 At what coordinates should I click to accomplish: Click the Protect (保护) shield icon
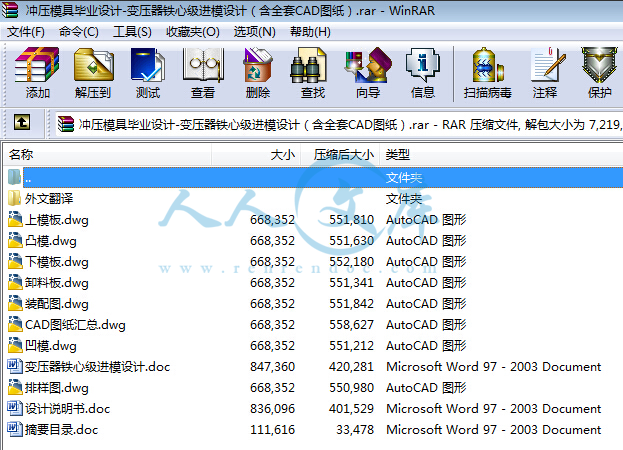[x=600, y=65]
